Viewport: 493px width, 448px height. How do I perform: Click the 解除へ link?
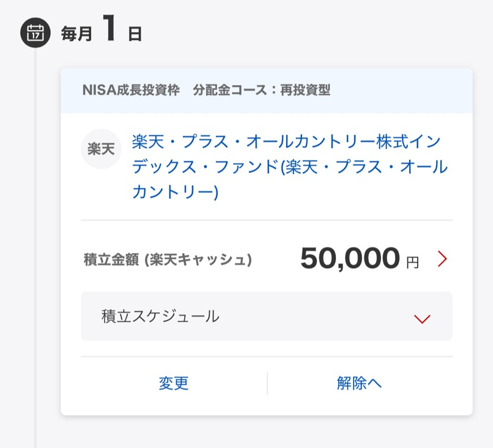[359, 383]
